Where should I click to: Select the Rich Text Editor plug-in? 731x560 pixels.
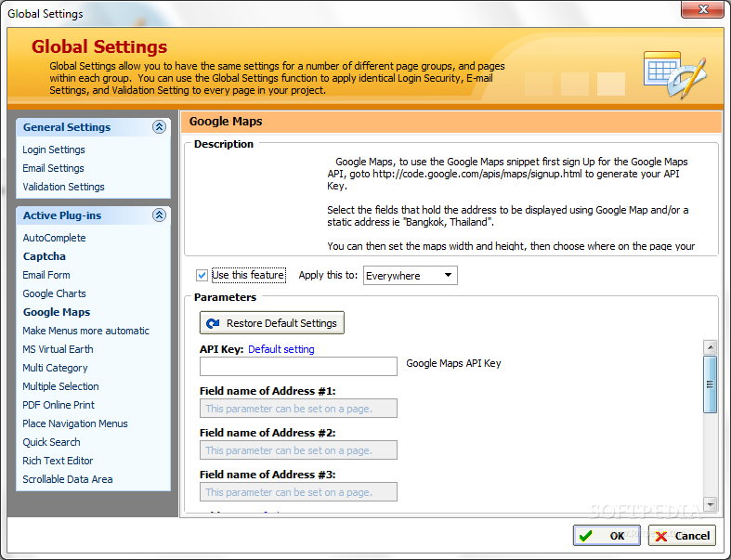(x=59, y=461)
